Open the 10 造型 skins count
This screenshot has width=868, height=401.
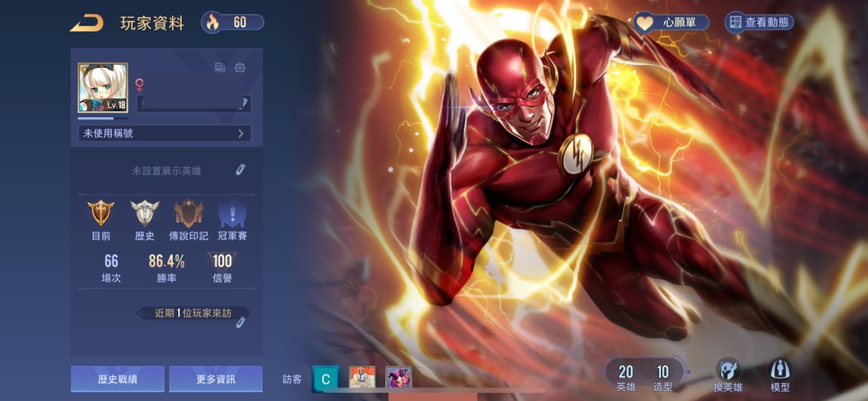pos(663,378)
